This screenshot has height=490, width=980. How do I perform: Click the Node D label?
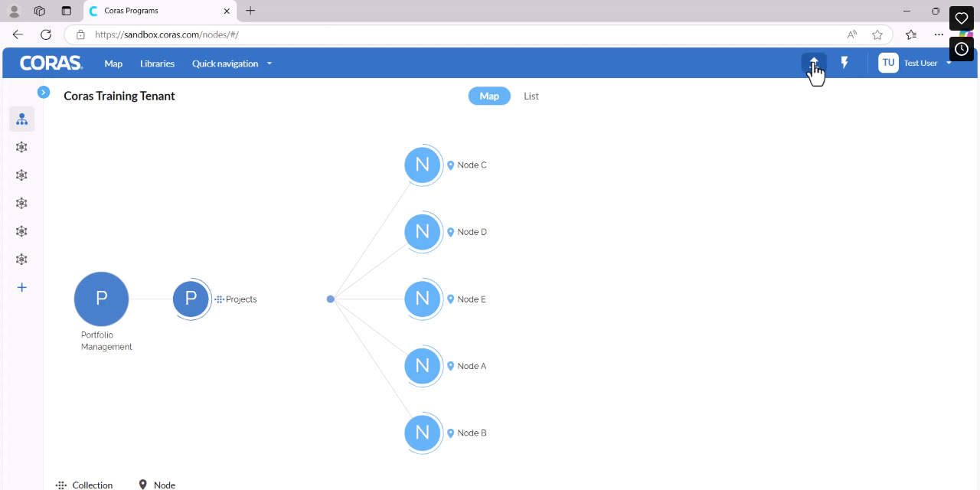472,232
